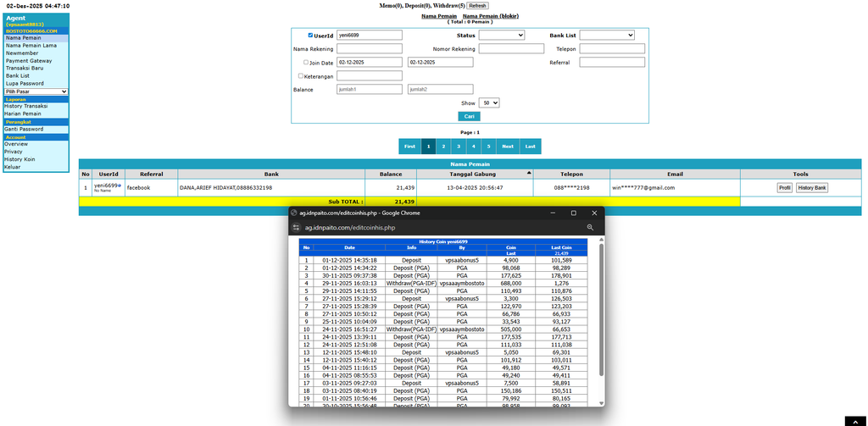The width and height of the screenshot is (868, 426).
Task: Toggle the UserId checkbox
Action: pos(310,35)
